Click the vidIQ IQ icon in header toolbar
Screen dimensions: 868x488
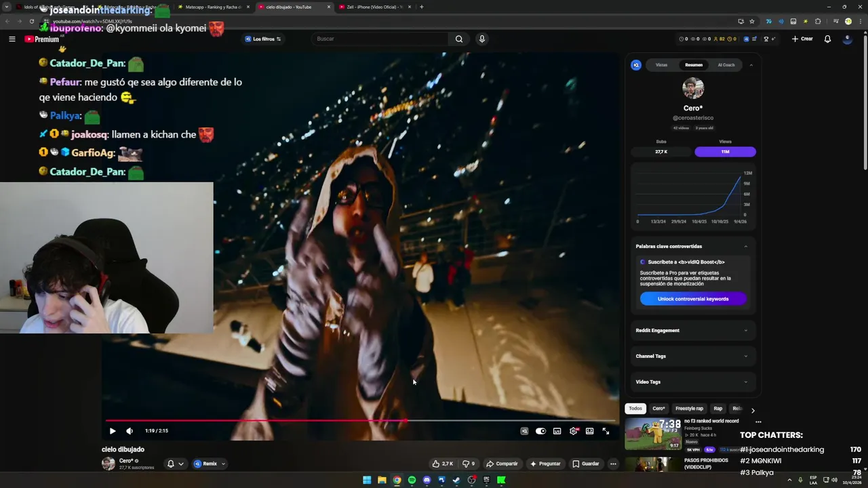[747, 39]
